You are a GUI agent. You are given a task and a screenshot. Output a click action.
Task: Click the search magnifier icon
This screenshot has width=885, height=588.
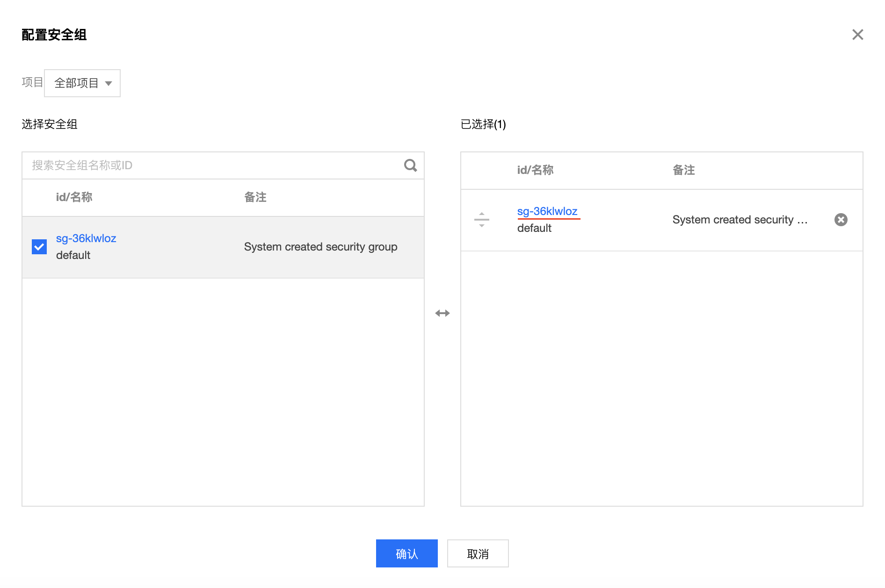tap(410, 165)
